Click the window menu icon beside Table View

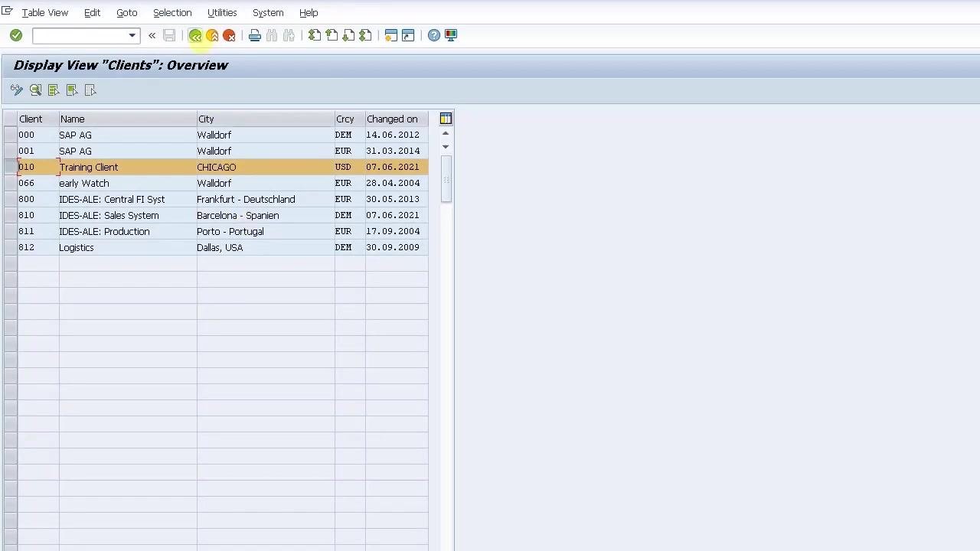pos(7,11)
